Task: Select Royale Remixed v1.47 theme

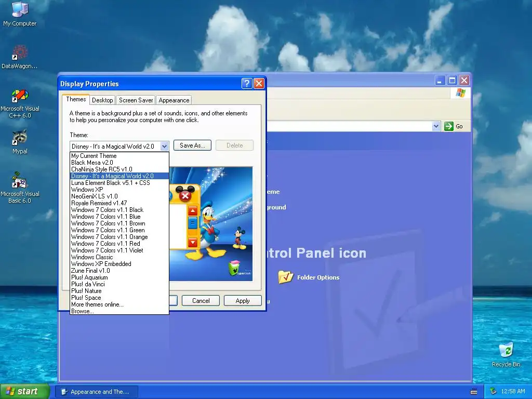Action: pyautogui.click(x=119, y=203)
